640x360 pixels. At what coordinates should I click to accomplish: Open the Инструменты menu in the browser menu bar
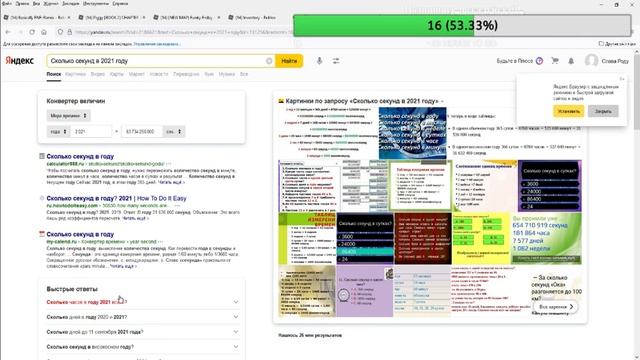tap(96, 4)
